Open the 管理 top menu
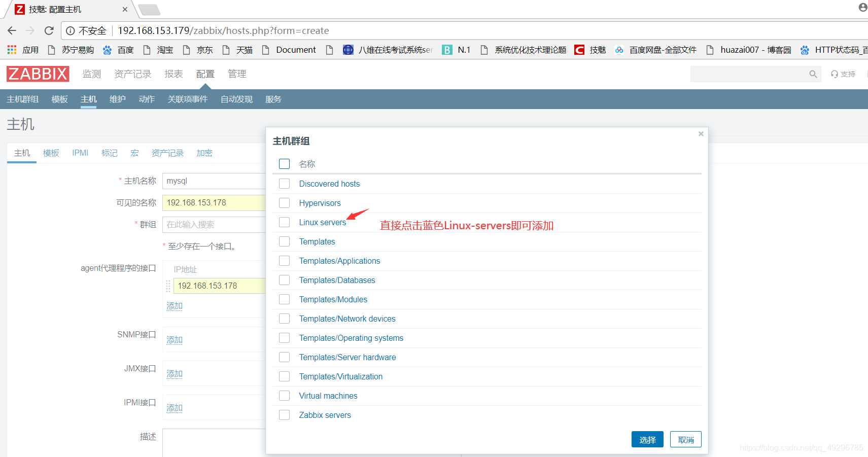The image size is (868, 457). (x=237, y=74)
